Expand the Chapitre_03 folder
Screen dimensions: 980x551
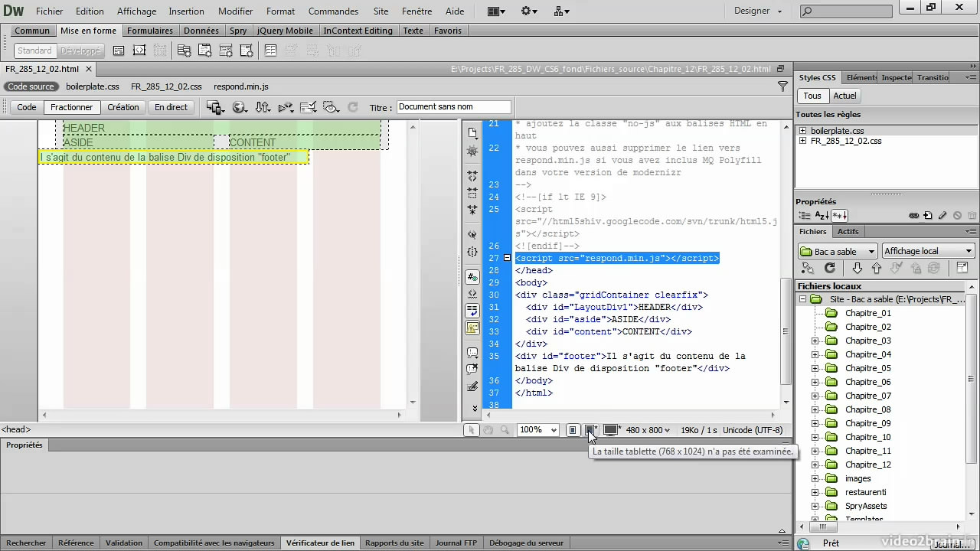(815, 341)
